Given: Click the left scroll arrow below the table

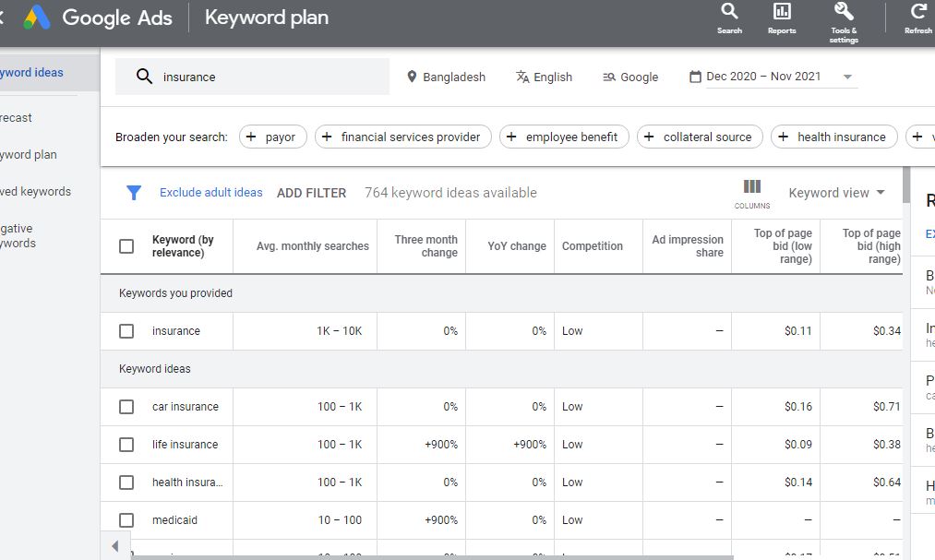Looking at the screenshot, I should tap(115, 546).
